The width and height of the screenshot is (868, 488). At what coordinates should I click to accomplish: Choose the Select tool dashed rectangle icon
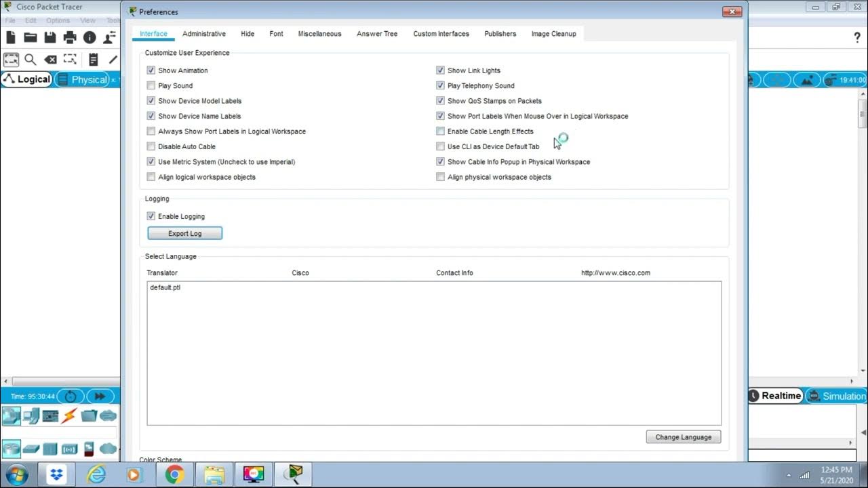click(x=11, y=60)
